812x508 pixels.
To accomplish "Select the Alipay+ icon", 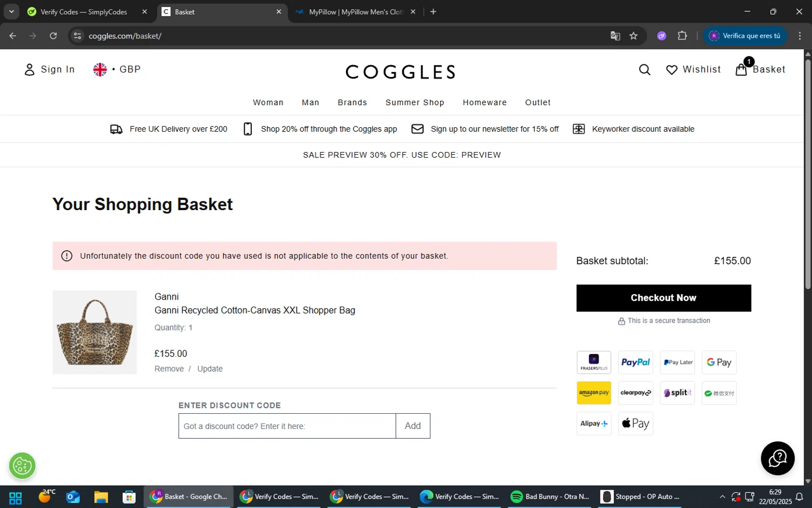I will point(594,424).
